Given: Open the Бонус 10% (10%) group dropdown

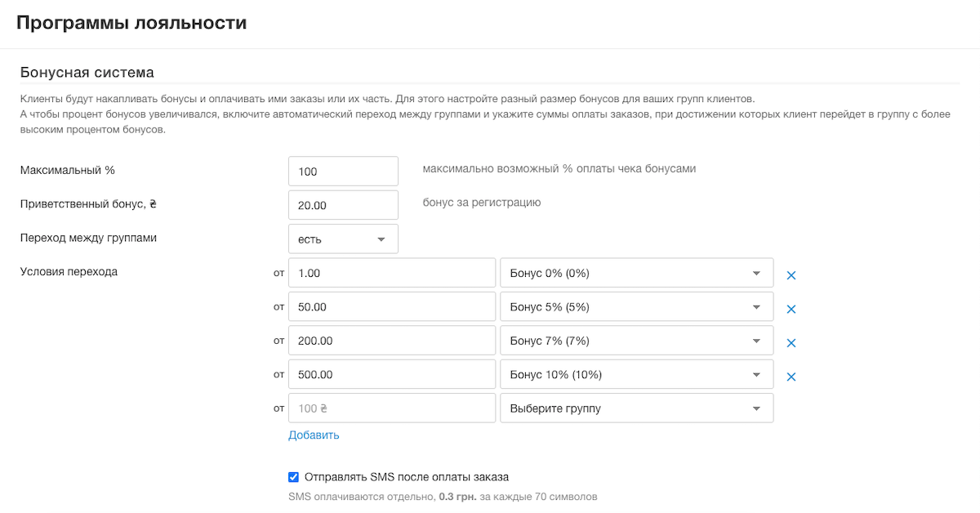Looking at the screenshot, I should pyautogui.click(x=636, y=375).
